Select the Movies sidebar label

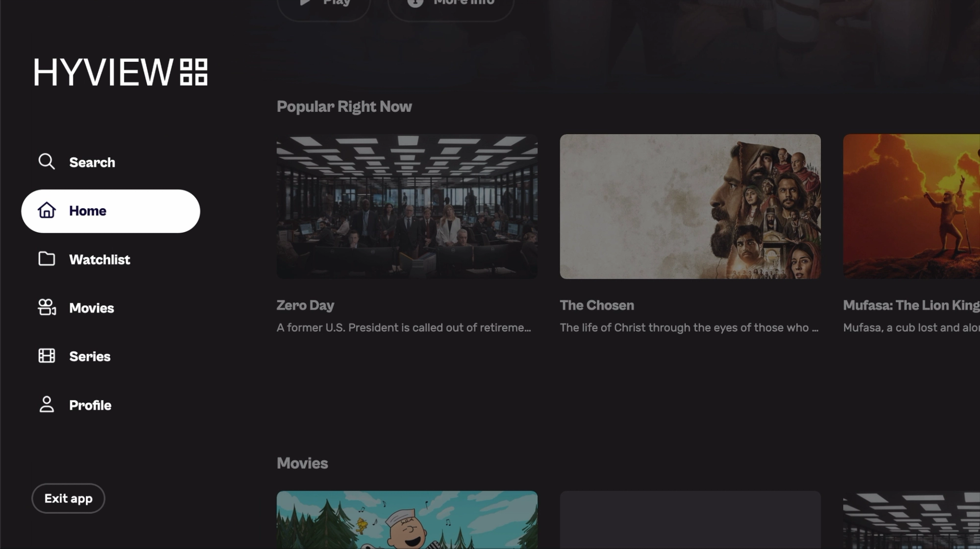92,308
